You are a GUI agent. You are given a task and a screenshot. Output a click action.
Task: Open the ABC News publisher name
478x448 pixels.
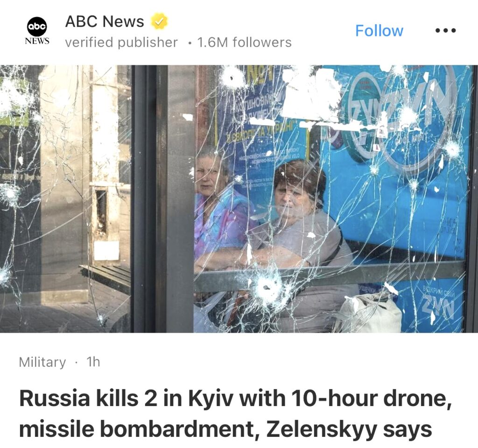click(105, 21)
